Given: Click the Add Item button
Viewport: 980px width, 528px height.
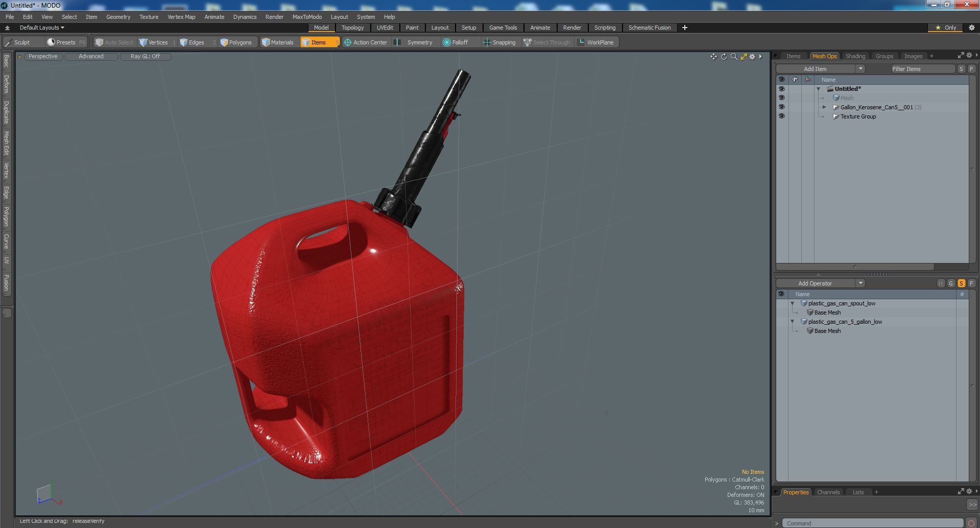Looking at the screenshot, I should 815,69.
